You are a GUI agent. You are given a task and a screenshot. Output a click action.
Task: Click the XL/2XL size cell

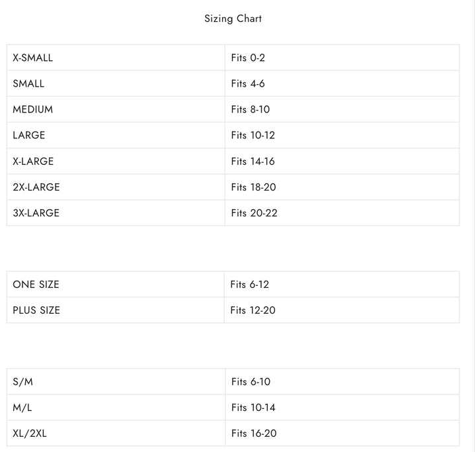(x=116, y=433)
